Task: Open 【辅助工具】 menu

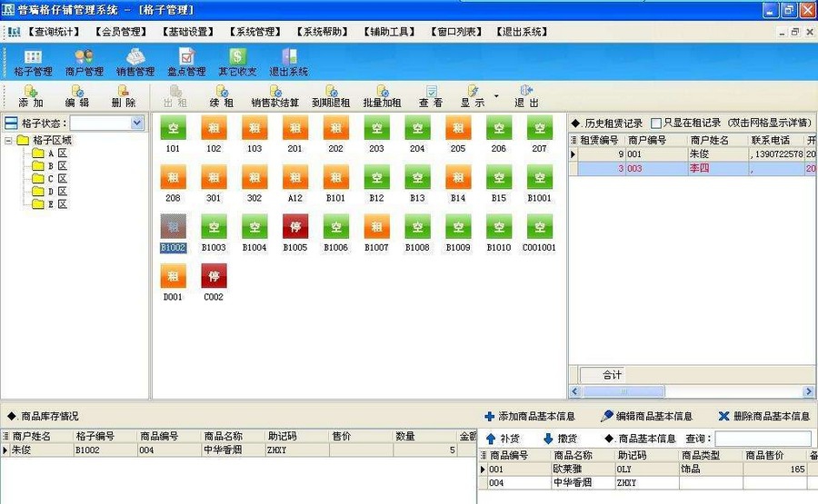Action: tap(391, 32)
